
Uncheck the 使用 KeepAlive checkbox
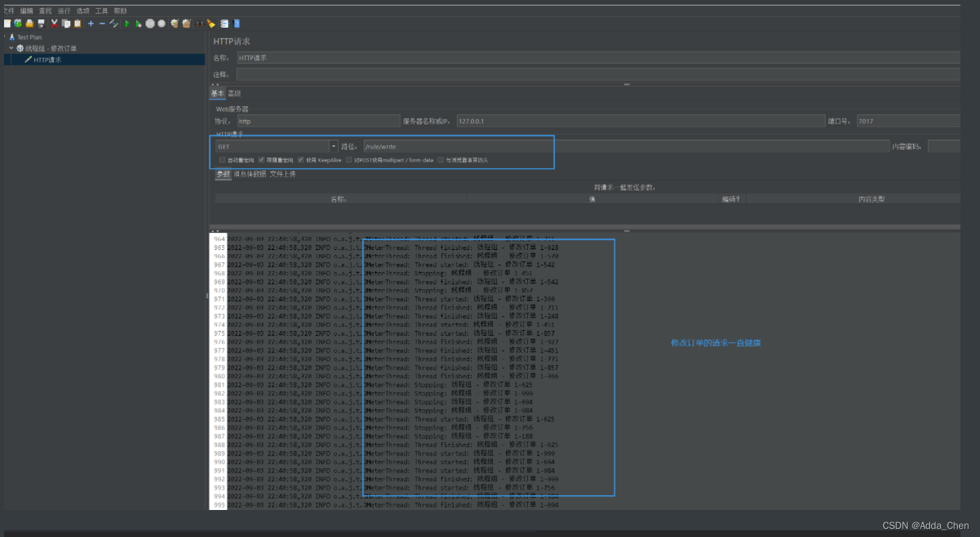pos(300,160)
